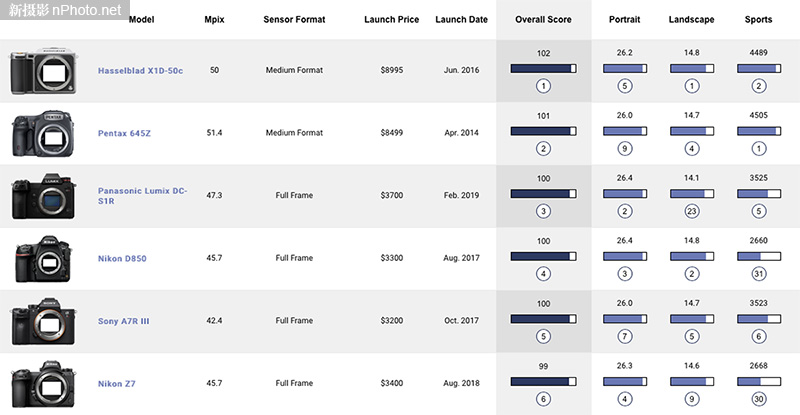The width and height of the screenshot is (800, 415).
Task: Click the Sony A7R III camera image
Action: (x=39, y=321)
